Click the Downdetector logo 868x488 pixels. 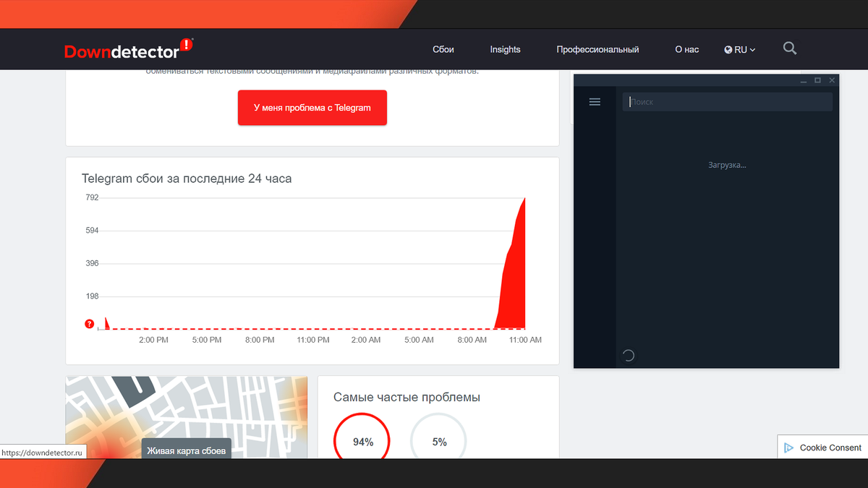coord(129,49)
